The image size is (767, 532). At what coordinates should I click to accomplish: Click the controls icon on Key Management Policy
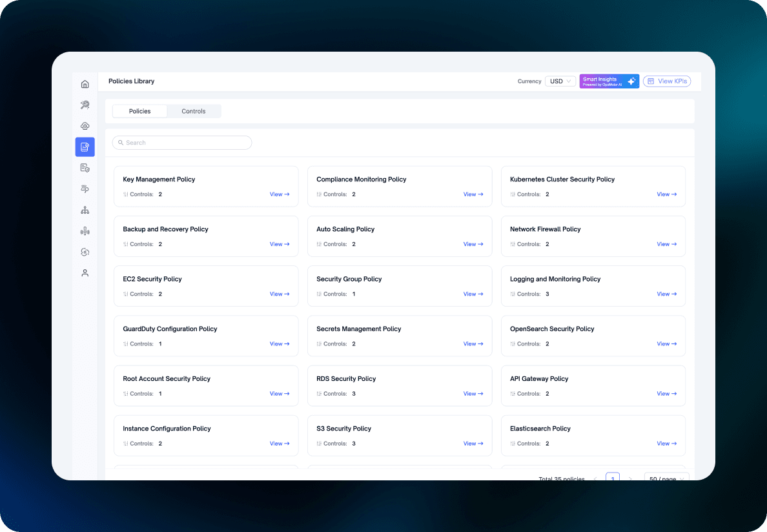click(x=126, y=194)
